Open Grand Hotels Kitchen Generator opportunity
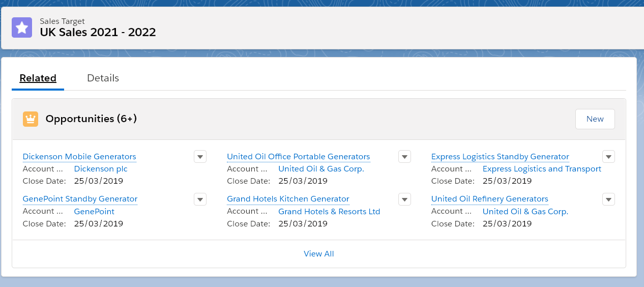 (288, 199)
